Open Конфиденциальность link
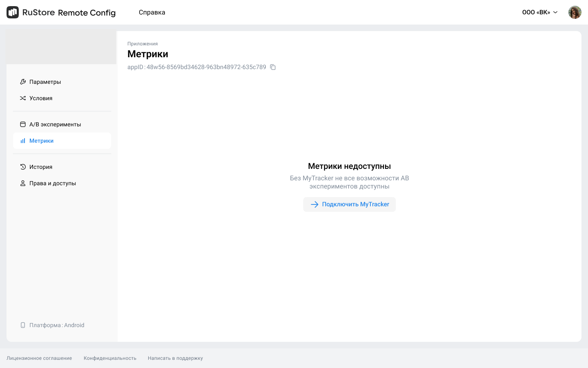 (x=110, y=358)
